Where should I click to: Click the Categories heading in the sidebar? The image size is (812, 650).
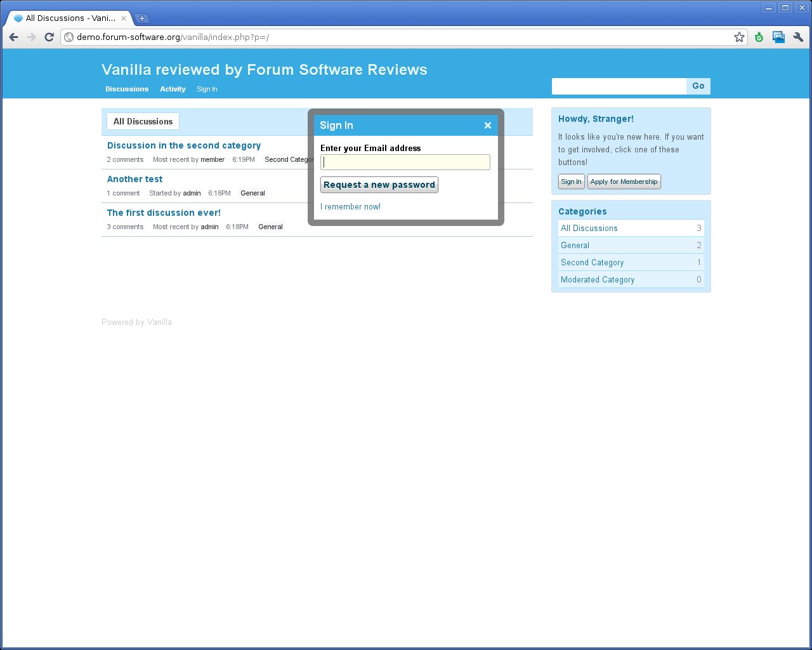point(582,211)
